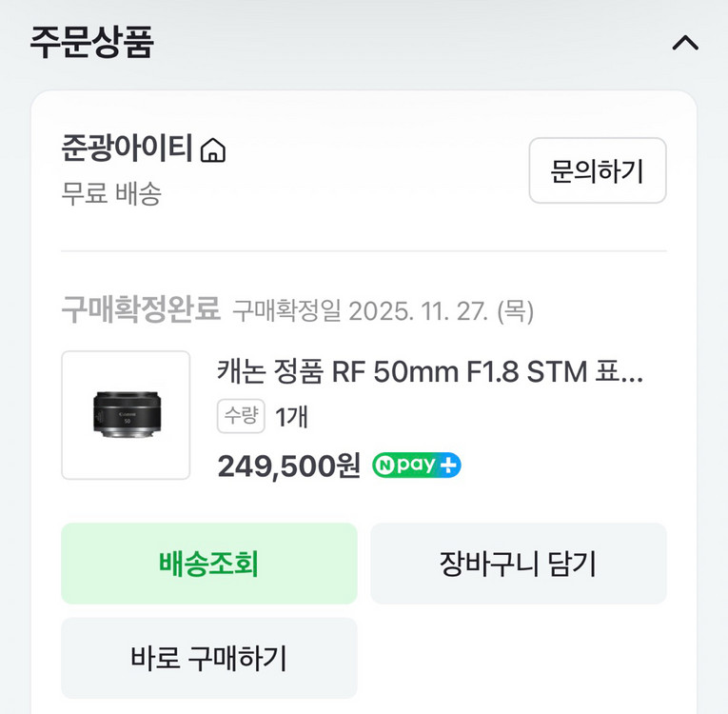Click the 1개 quantity text
The image size is (728, 714).
point(291,416)
